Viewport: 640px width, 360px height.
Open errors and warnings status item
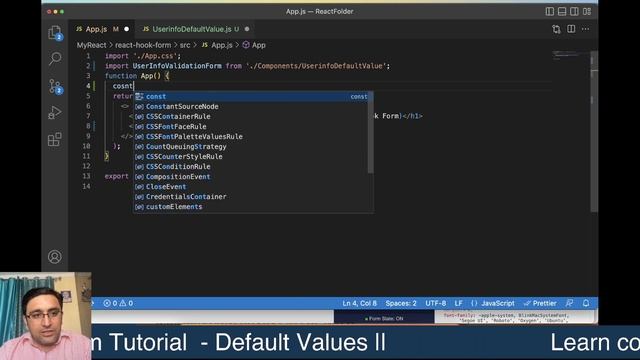(x=118, y=303)
